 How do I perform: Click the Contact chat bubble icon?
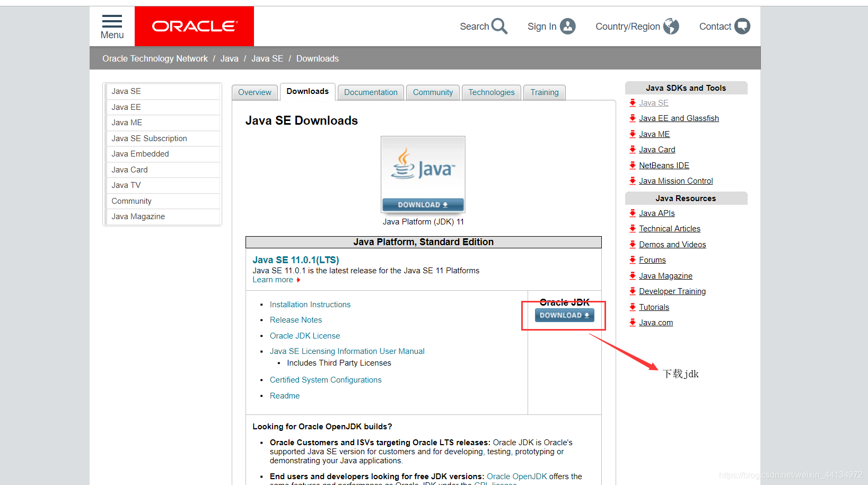tap(742, 26)
